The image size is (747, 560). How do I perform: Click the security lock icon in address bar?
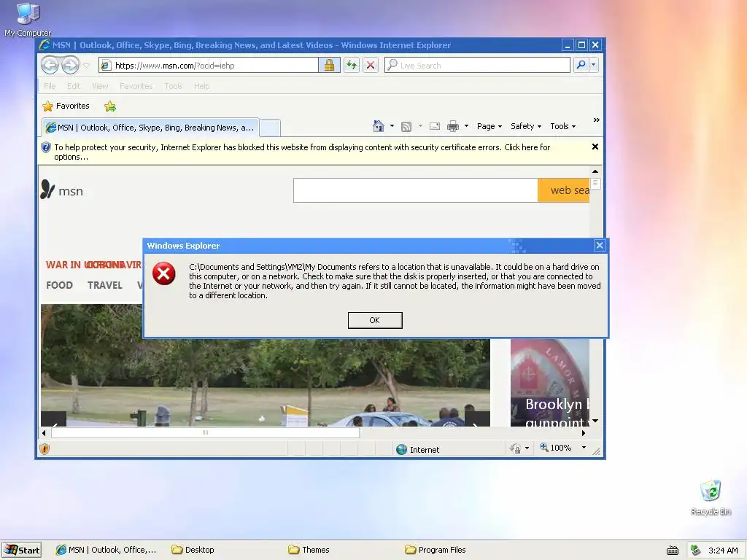click(x=329, y=65)
